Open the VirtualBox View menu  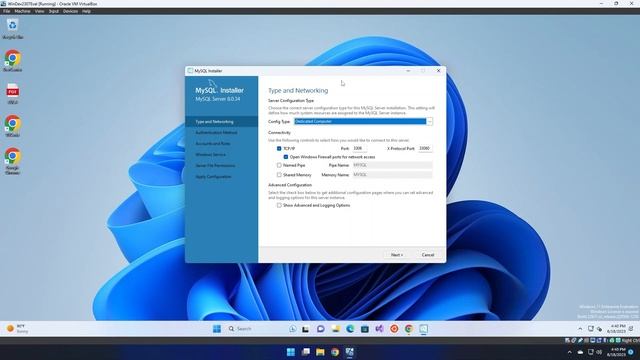(40, 11)
